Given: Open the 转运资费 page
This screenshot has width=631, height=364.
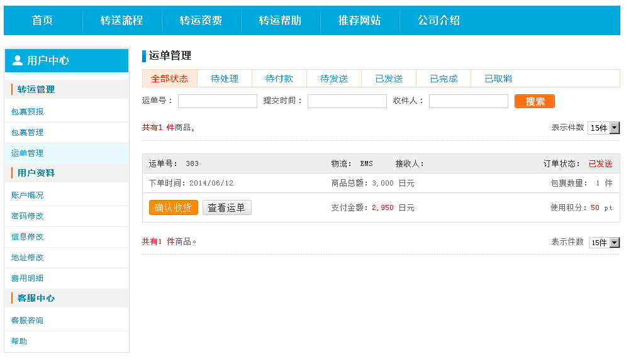Looking at the screenshot, I should coord(202,20).
